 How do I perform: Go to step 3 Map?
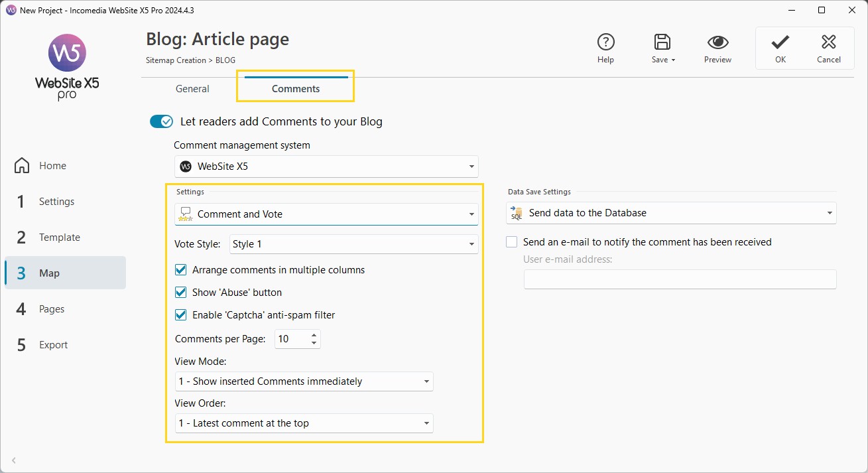(65, 273)
